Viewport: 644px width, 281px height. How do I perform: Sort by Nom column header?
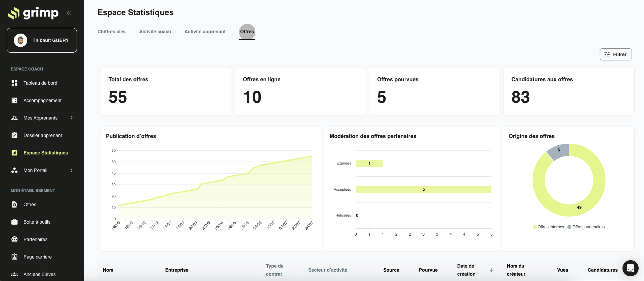108,270
